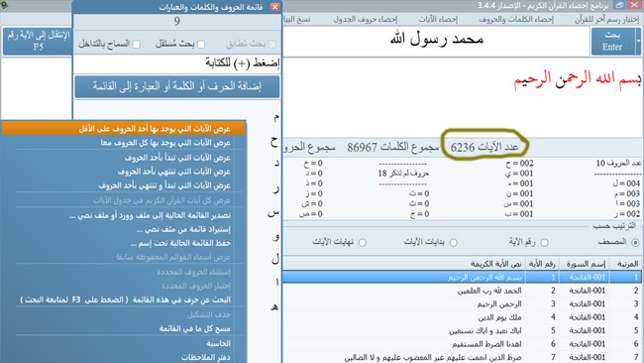Check the بحث مُطابق checkbox
Screen dimensions: 644x363
point(271,44)
